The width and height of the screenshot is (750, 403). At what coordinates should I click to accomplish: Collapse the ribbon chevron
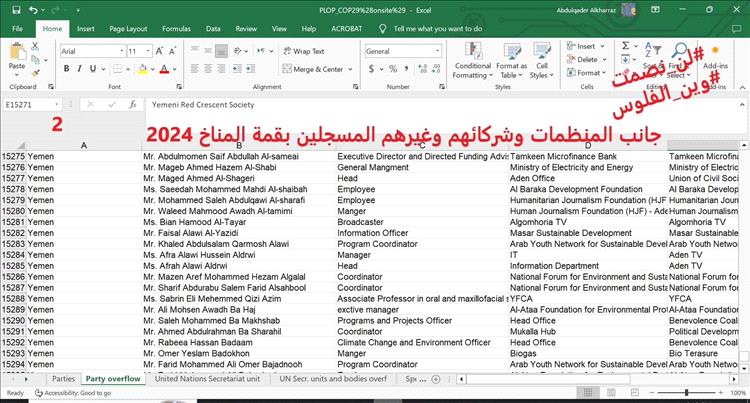tap(742, 88)
